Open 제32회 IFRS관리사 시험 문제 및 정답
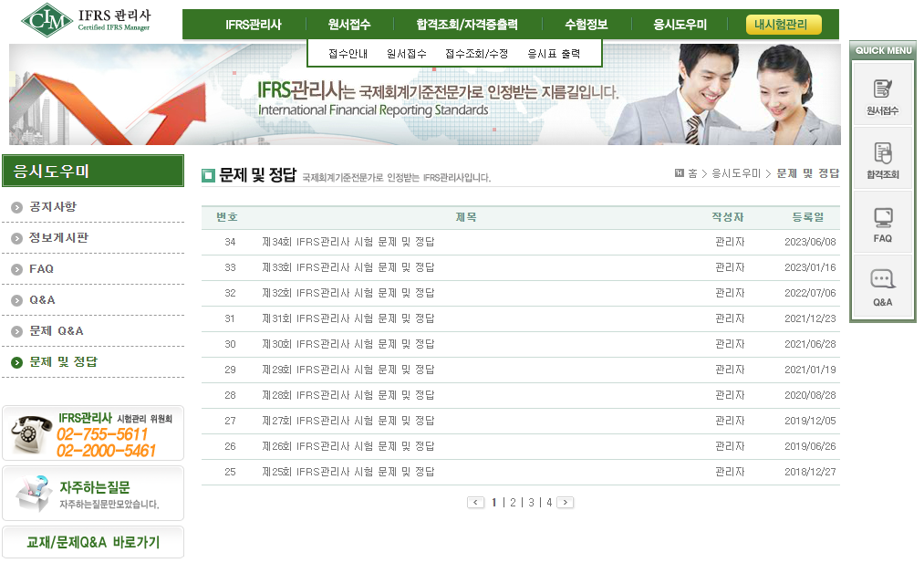The width and height of the screenshot is (924, 563). 348,293
